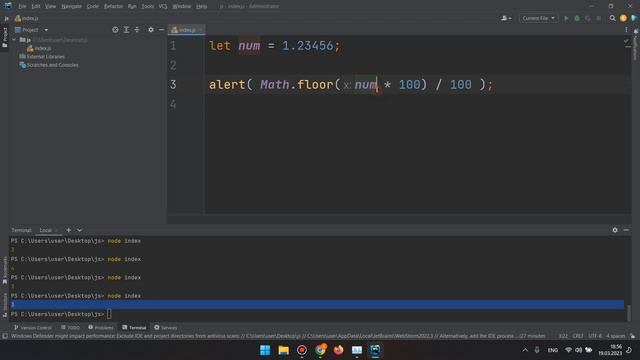This screenshot has height=360, width=640.
Task: Click Select Opened File target icon
Action: 115,30
